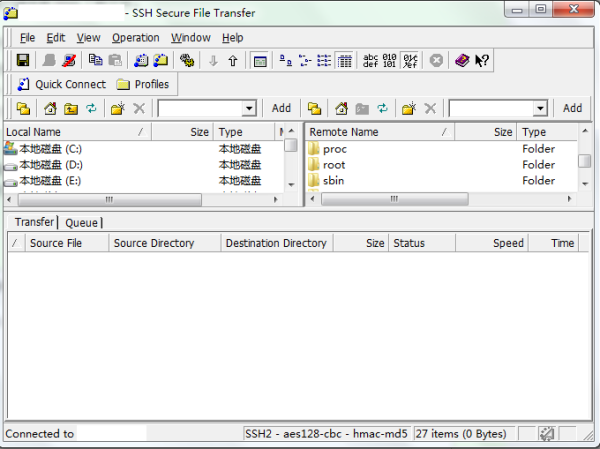Image resolution: width=600 pixels, height=449 pixels.
Task: Click the Stop transfer circle-X icon
Action: click(x=436, y=60)
